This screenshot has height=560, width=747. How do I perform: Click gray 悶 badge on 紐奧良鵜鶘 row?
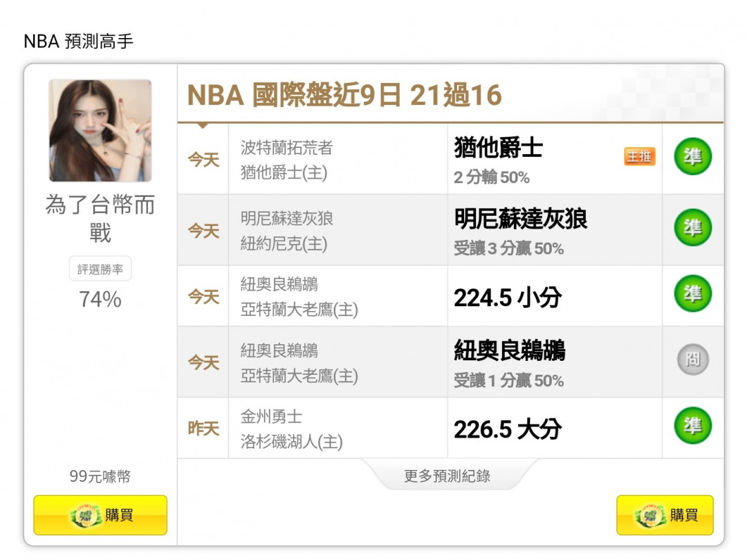point(692,360)
